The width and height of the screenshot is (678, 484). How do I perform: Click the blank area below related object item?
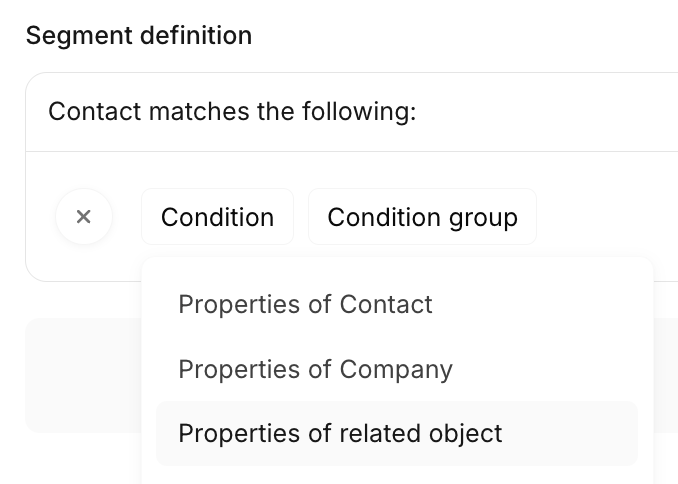[x=396, y=475]
